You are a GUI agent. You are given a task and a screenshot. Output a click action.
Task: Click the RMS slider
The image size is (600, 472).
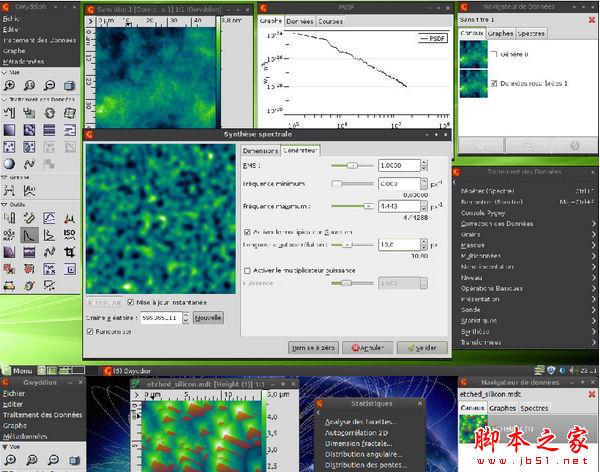coord(352,165)
